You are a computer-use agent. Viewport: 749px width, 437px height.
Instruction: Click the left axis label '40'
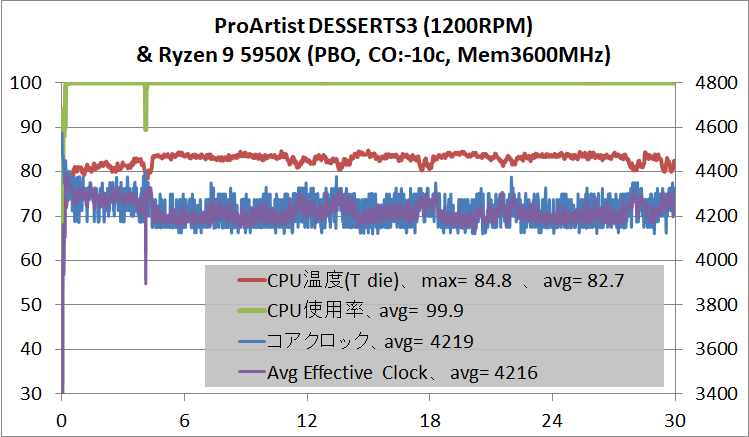point(31,349)
